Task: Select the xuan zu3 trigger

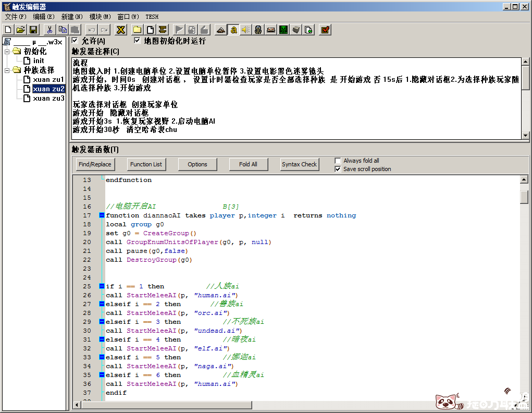Action: (48, 98)
